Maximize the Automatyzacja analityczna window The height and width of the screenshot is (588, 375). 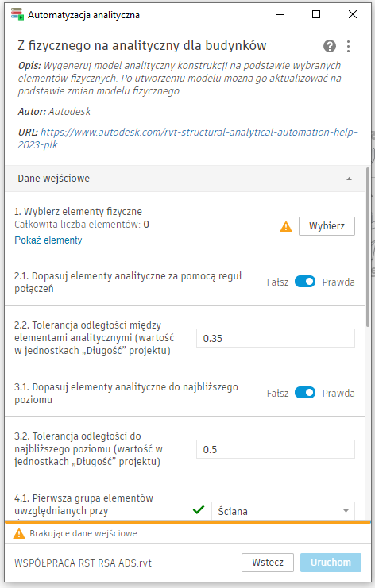tap(316, 14)
